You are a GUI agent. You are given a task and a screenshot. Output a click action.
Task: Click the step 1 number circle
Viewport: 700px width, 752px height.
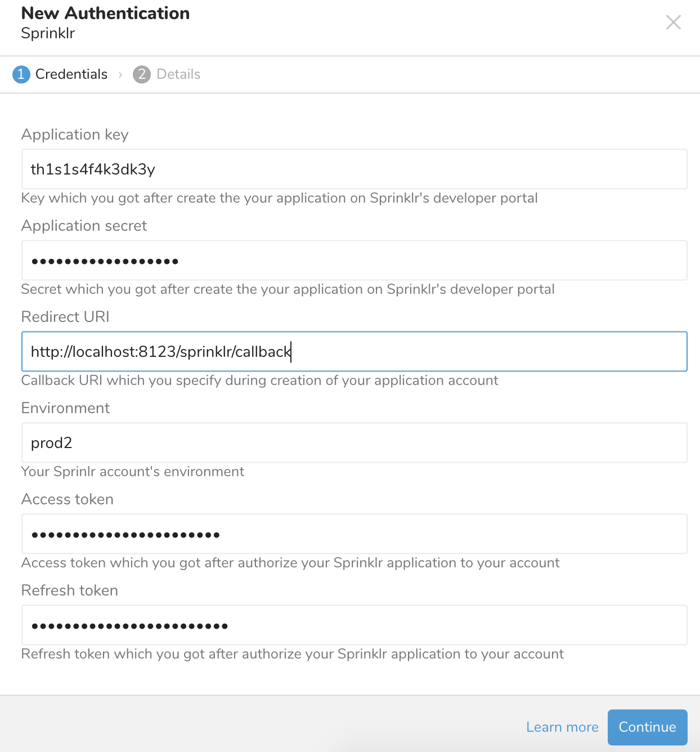click(21, 74)
